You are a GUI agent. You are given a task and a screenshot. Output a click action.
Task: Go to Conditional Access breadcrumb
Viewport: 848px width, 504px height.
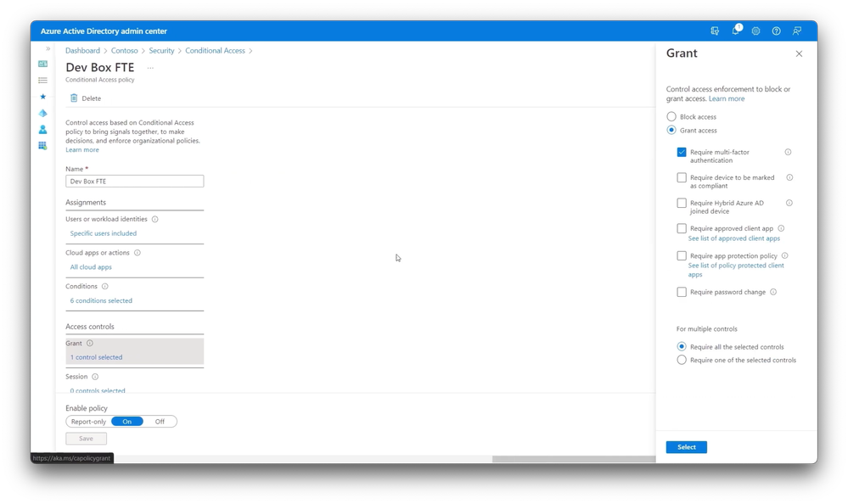point(216,50)
